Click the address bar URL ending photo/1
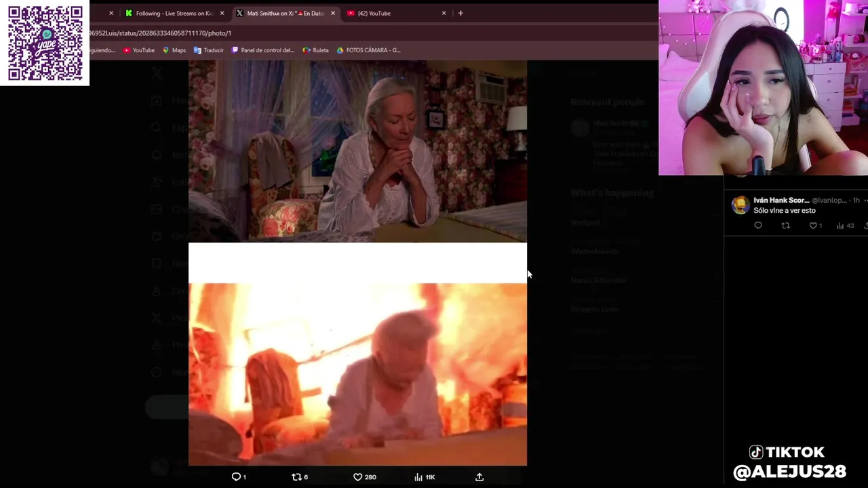The height and width of the screenshot is (488, 868). [160, 33]
